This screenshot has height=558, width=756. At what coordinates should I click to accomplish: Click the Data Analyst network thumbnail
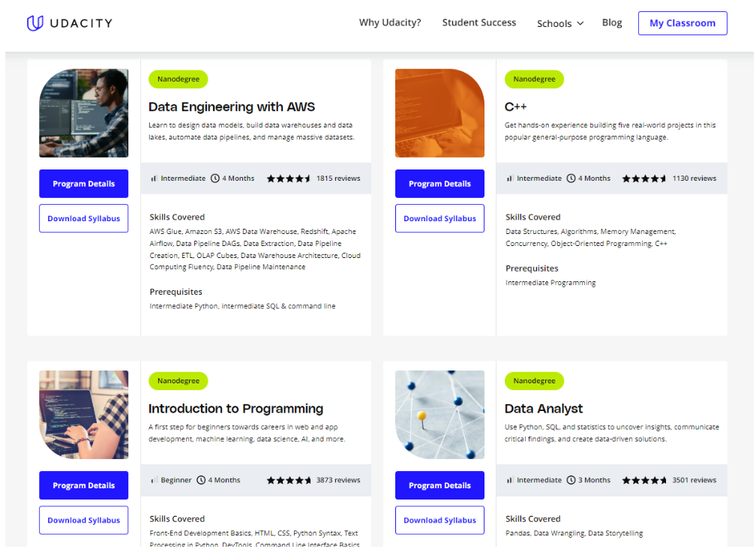click(x=439, y=415)
